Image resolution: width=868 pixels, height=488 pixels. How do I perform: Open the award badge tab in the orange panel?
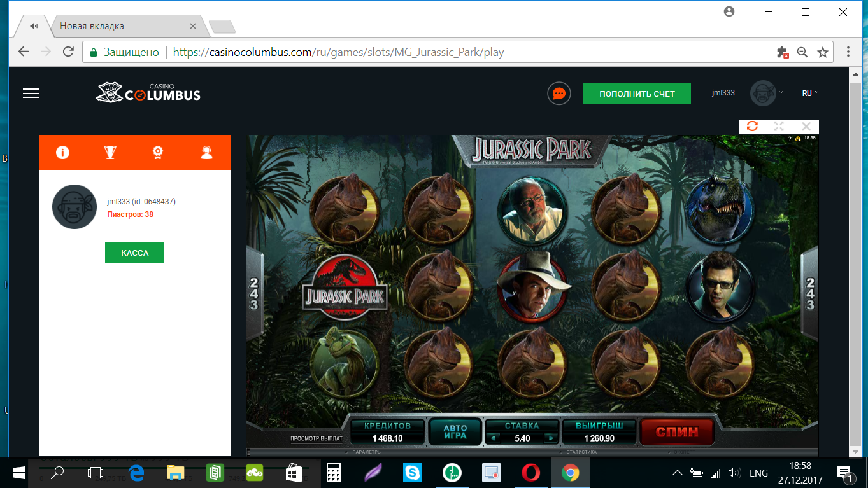[158, 152]
